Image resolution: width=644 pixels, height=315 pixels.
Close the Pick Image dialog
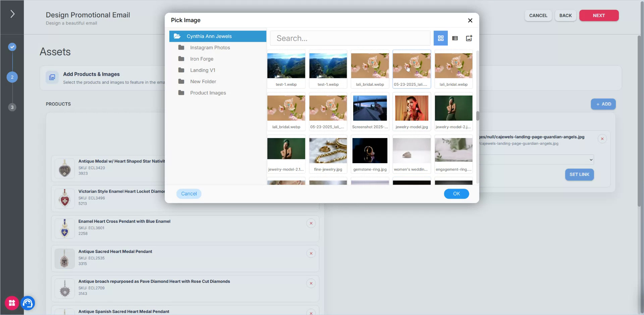coord(470,20)
